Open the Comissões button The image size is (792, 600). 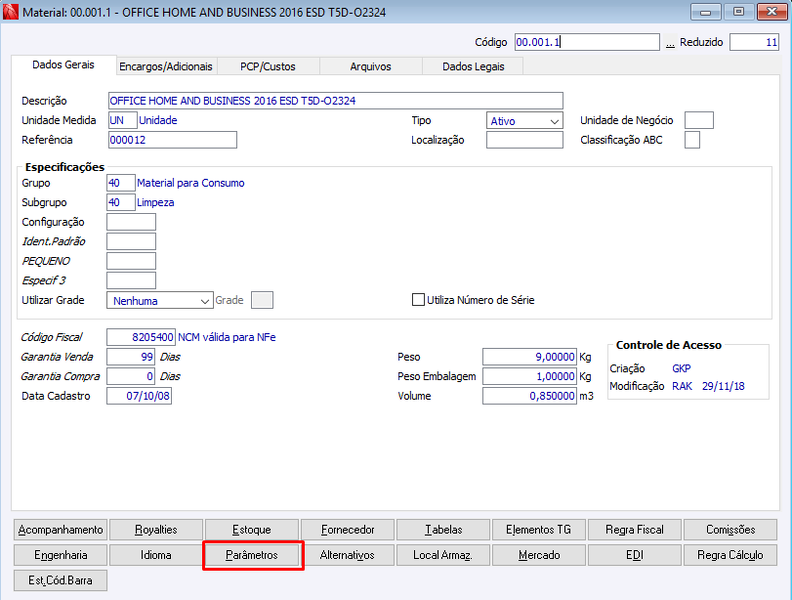click(x=730, y=530)
